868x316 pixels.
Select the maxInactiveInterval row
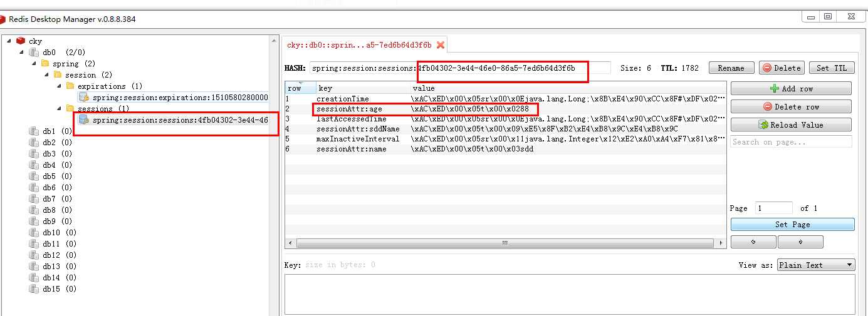click(x=506, y=139)
